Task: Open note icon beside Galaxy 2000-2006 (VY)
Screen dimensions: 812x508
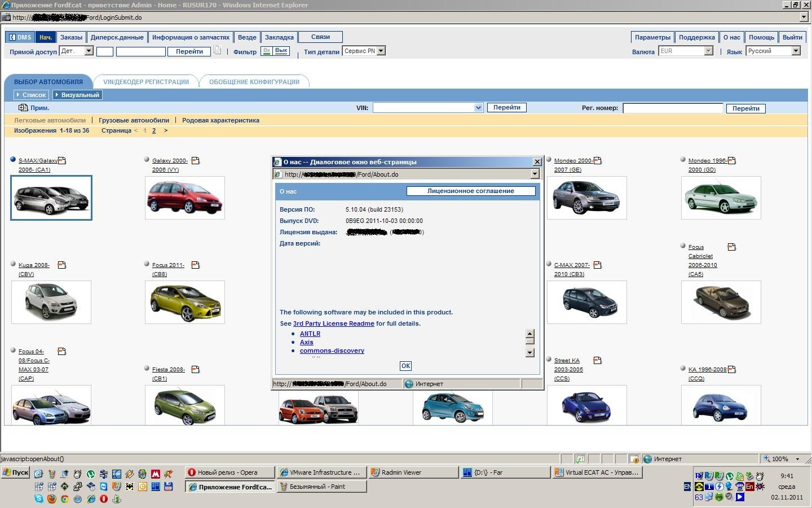Action: [196, 160]
